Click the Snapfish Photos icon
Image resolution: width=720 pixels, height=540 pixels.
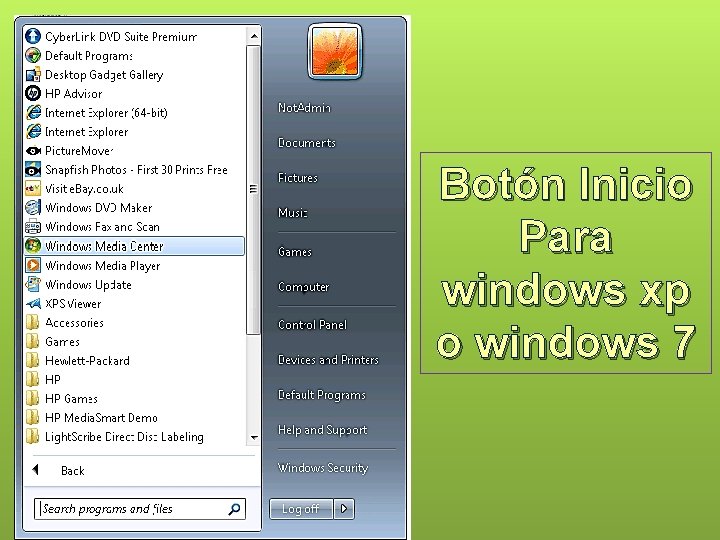tap(33, 169)
